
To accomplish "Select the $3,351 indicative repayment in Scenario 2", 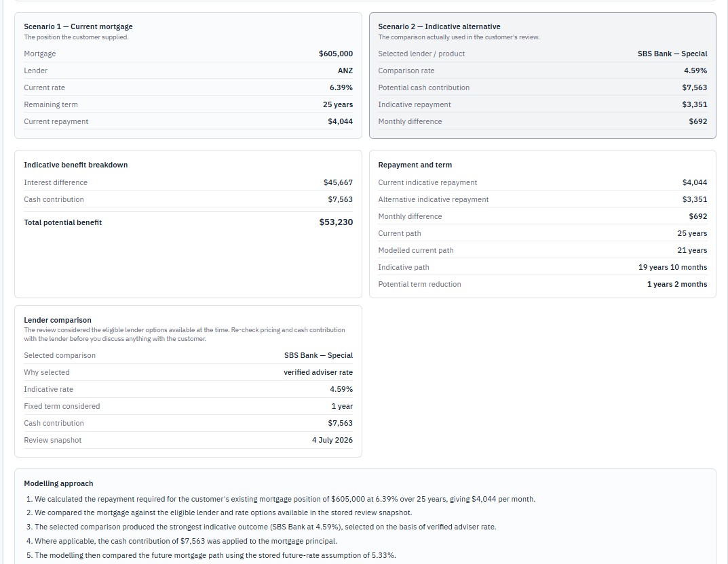I will [695, 104].
